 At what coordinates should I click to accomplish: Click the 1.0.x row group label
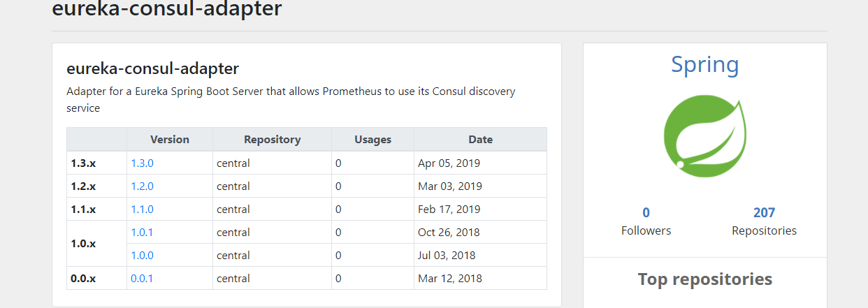point(83,244)
